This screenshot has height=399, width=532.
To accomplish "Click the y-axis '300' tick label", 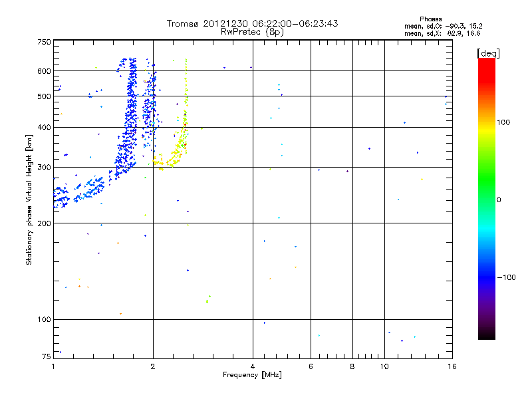I will click(44, 167).
